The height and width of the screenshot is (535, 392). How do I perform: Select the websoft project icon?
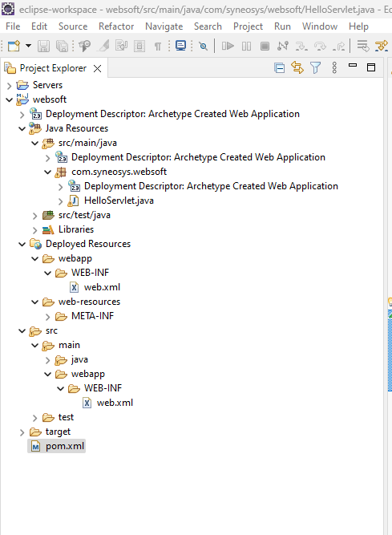point(22,99)
